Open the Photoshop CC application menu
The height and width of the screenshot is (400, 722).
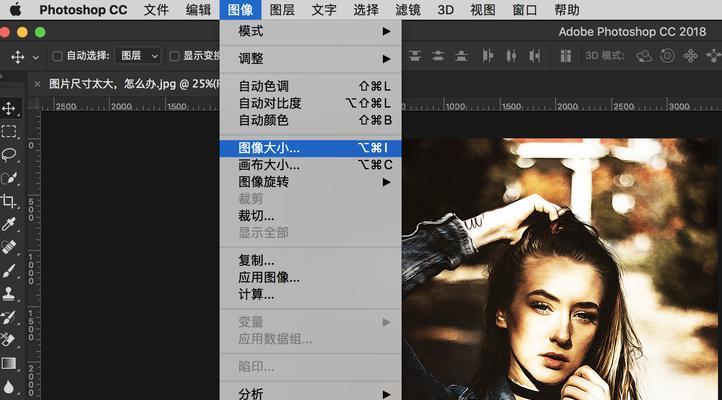[83, 10]
